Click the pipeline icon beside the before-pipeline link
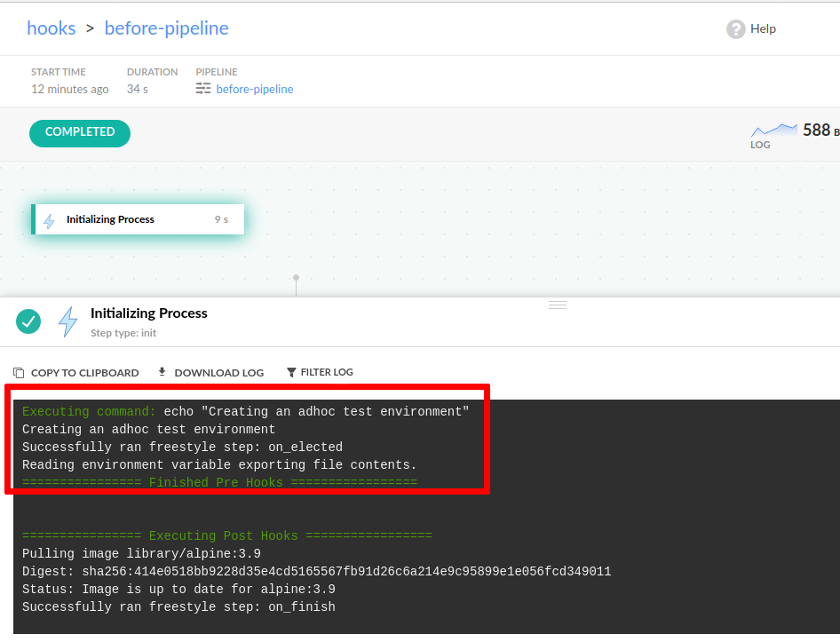Image resolution: width=840 pixels, height=642 pixels. [203, 89]
